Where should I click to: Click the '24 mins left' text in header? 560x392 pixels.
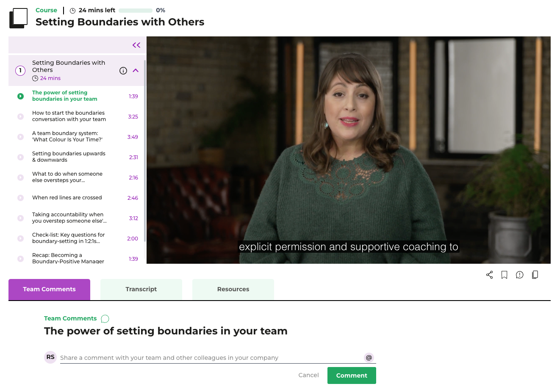[97, 10]
